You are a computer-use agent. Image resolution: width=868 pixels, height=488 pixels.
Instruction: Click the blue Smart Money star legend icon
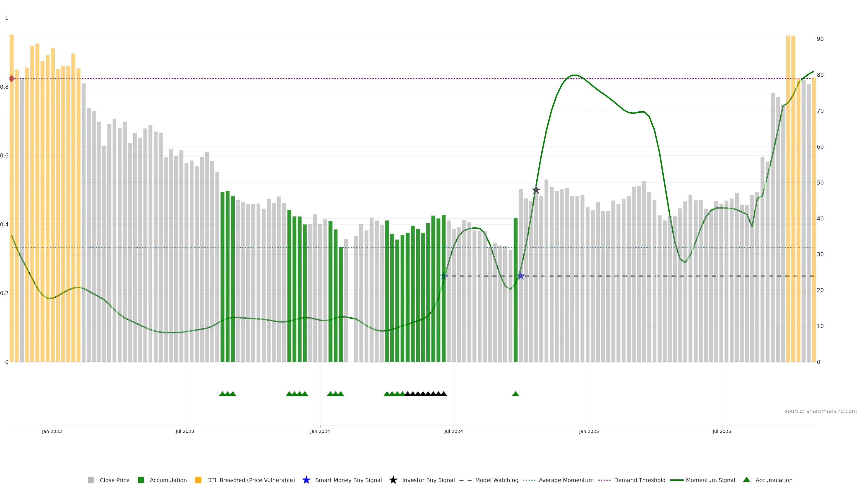tap(306, 480)
